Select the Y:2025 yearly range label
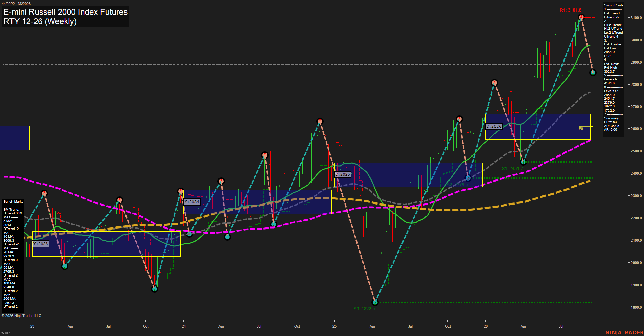The width and height of the screenshot is (644, 336). 343,174
